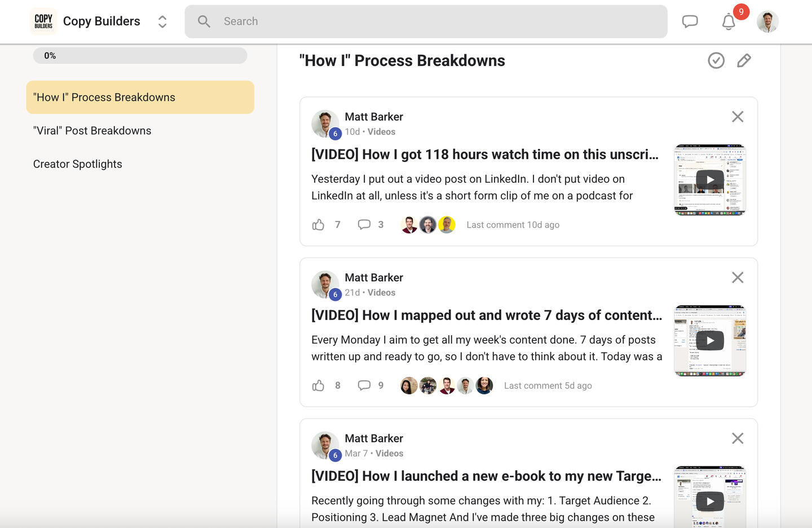Viewport: 812px width, 528px height.
Task: Click the 0% progress bar
Action: click(140, 56)
